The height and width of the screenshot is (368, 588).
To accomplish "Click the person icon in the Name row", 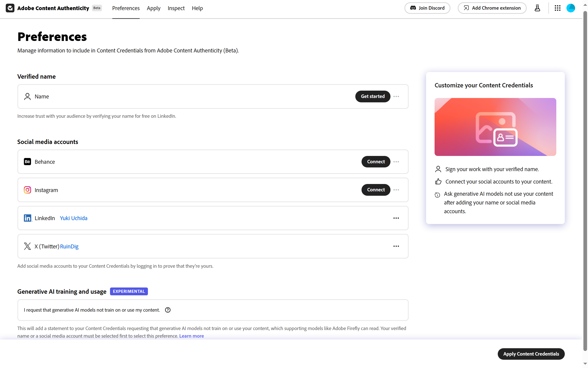I will click(x=28, y=96).
